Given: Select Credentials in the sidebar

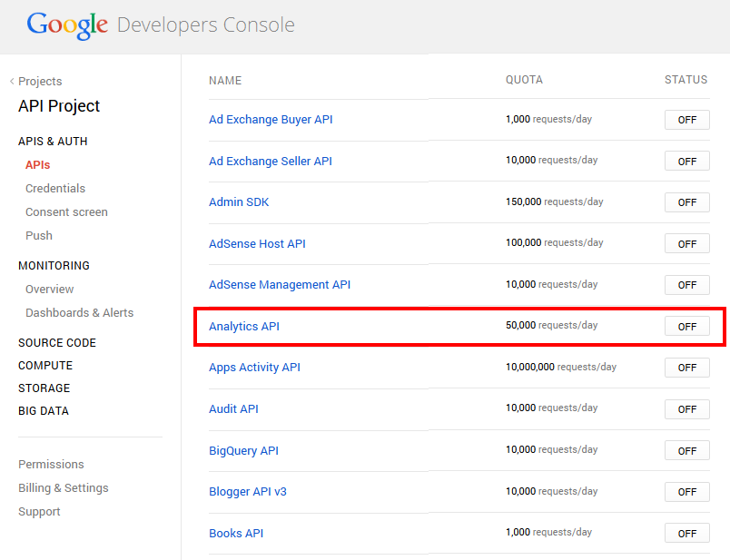Looking at the screenshot, I should [55, 189].
